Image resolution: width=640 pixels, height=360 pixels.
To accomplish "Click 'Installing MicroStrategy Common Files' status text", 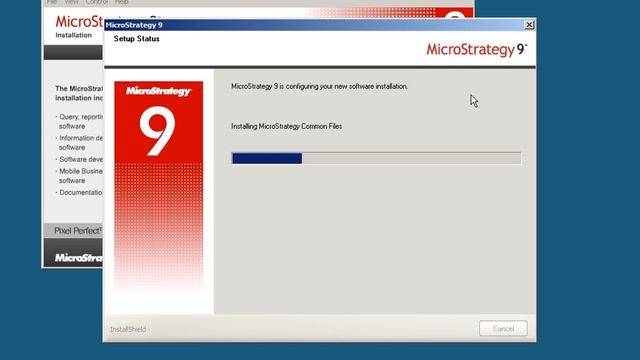I will (287, 127).
